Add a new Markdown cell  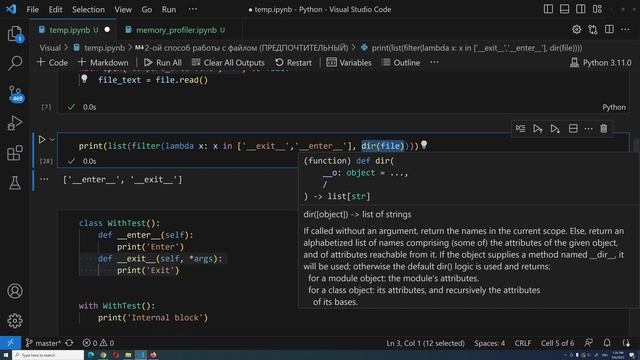[103, 62]
